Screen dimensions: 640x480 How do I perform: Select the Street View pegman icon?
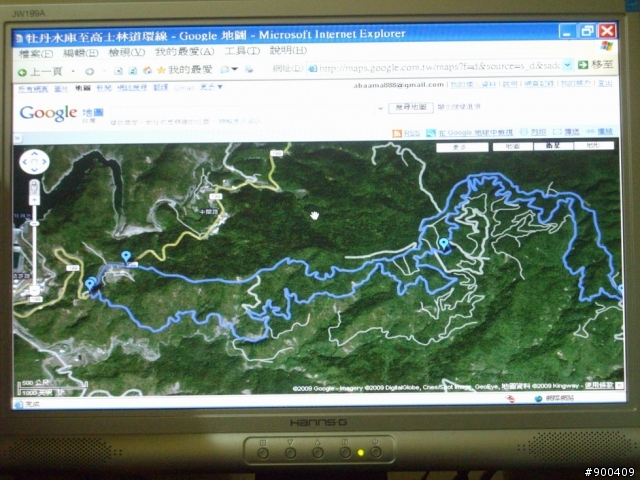(x=35, y=187)
